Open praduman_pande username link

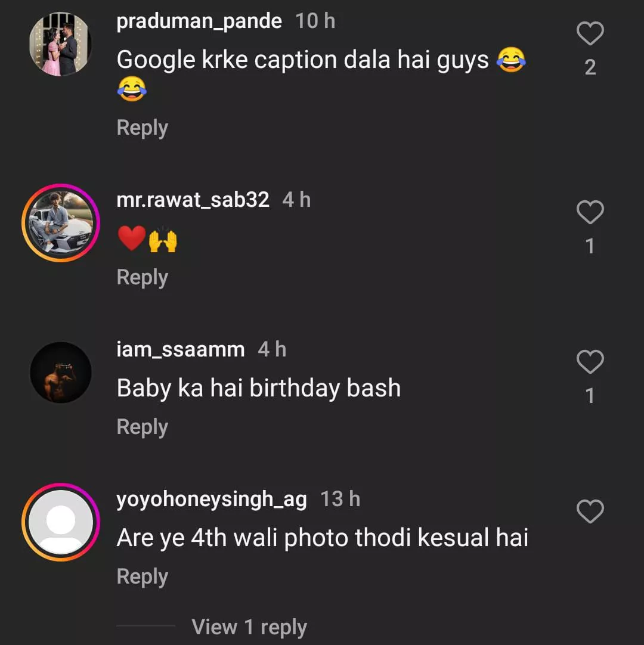click(x=199, y=21)
